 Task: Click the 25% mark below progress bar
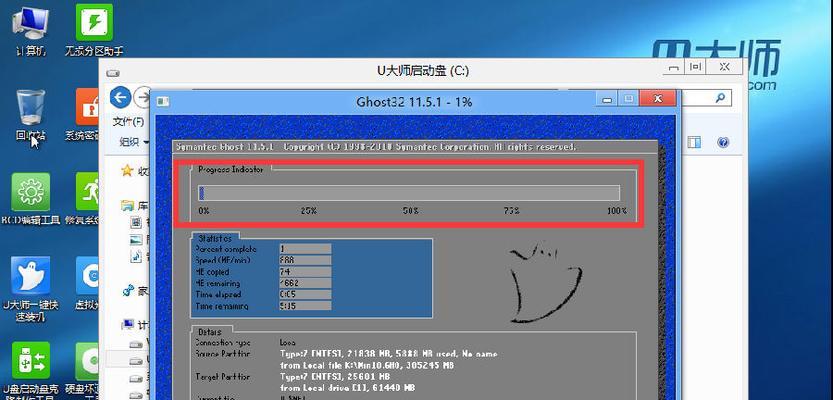(x=308, y=211)
